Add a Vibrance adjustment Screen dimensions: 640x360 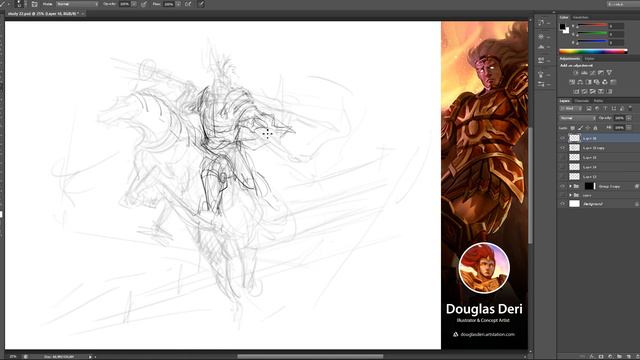609,73
